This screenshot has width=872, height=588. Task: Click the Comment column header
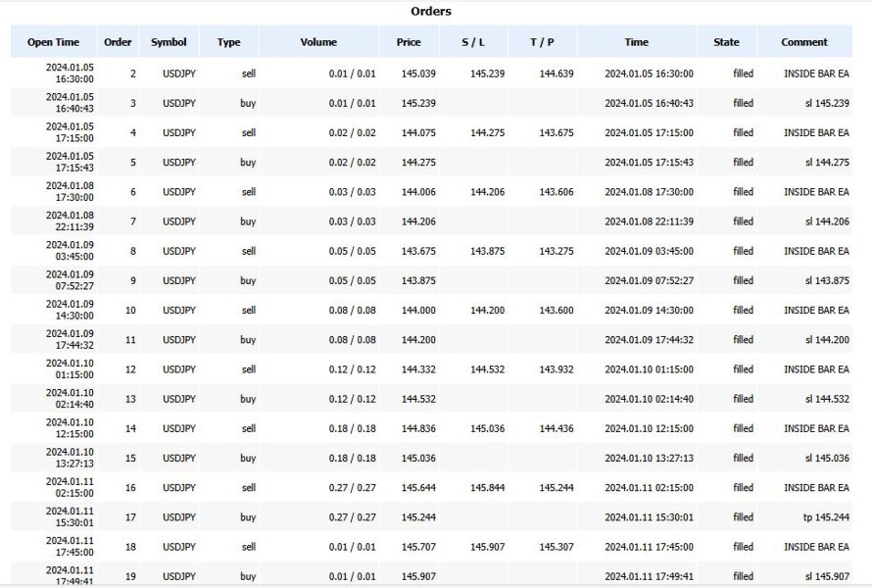[804, 42]
